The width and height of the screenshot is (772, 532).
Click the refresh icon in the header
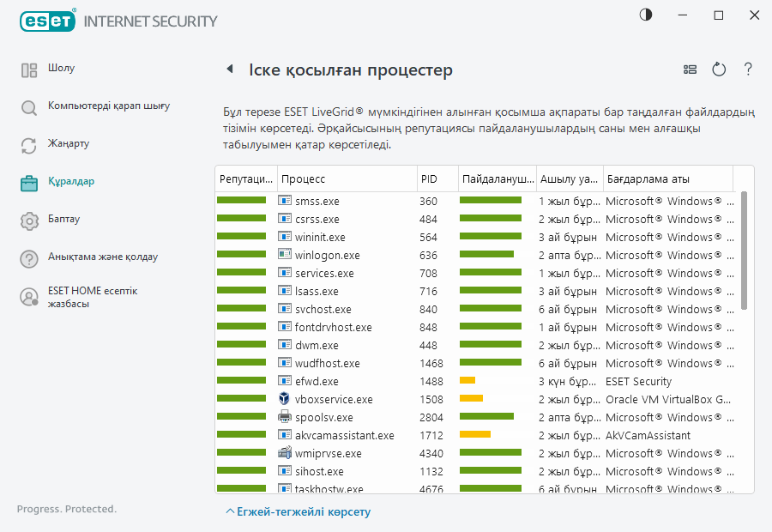coord(719,70)
